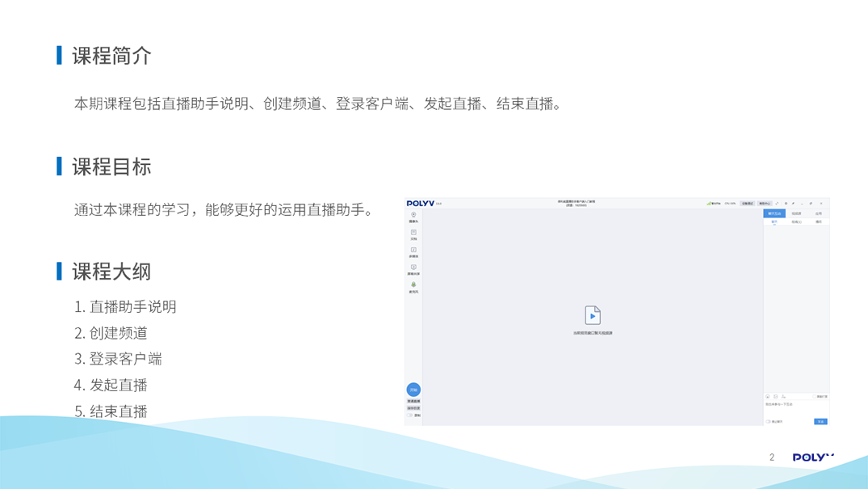The height and width of the screenshot is (489, 868).
Task: Click the green Microphone icon
Action: 413,286
